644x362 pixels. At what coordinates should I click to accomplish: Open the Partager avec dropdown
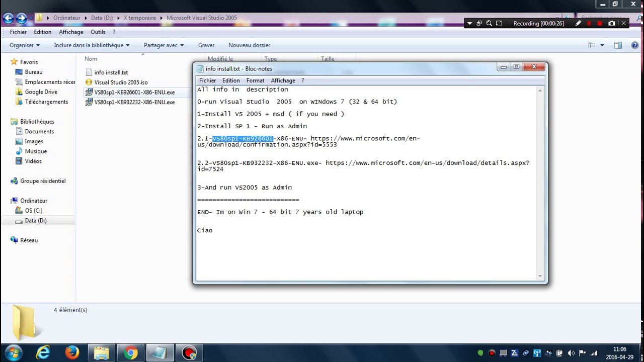pos(164,45)
